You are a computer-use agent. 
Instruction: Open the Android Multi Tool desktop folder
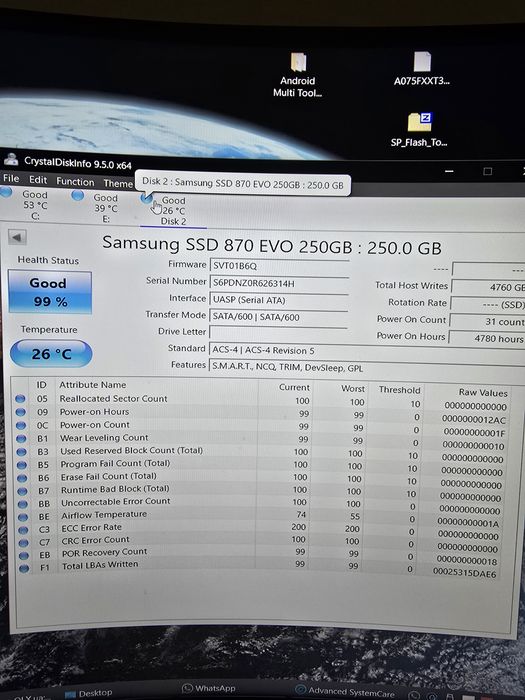(x=298, y=75)
